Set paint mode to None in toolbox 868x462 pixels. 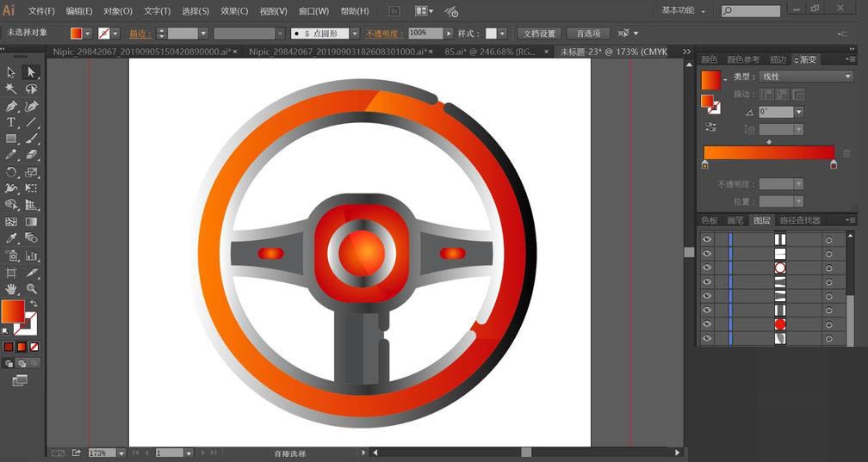(x=34, y=347)
